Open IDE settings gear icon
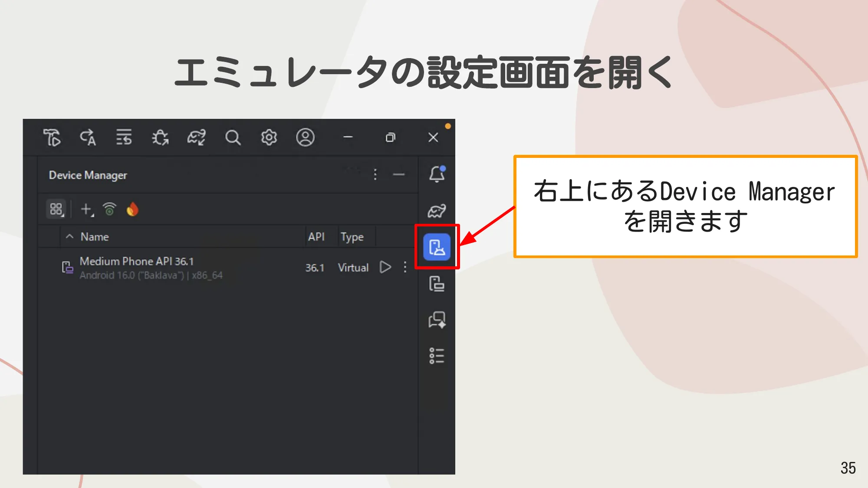 269,138
